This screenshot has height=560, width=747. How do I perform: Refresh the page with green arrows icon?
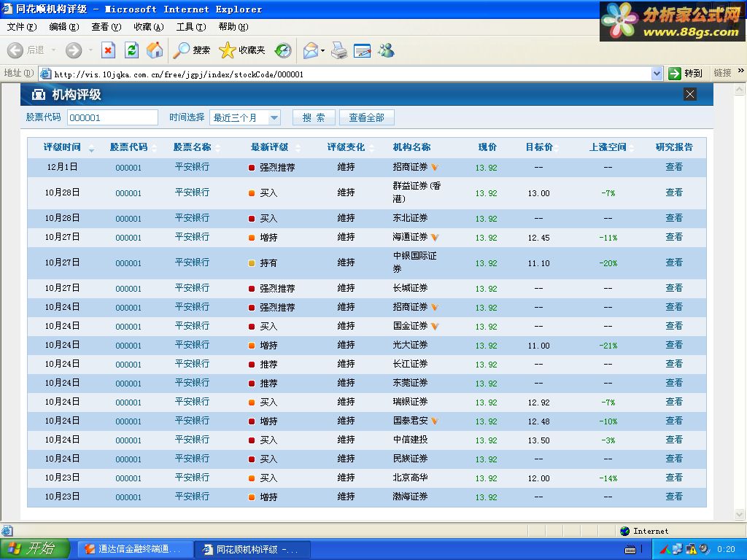tap(131, 50)
